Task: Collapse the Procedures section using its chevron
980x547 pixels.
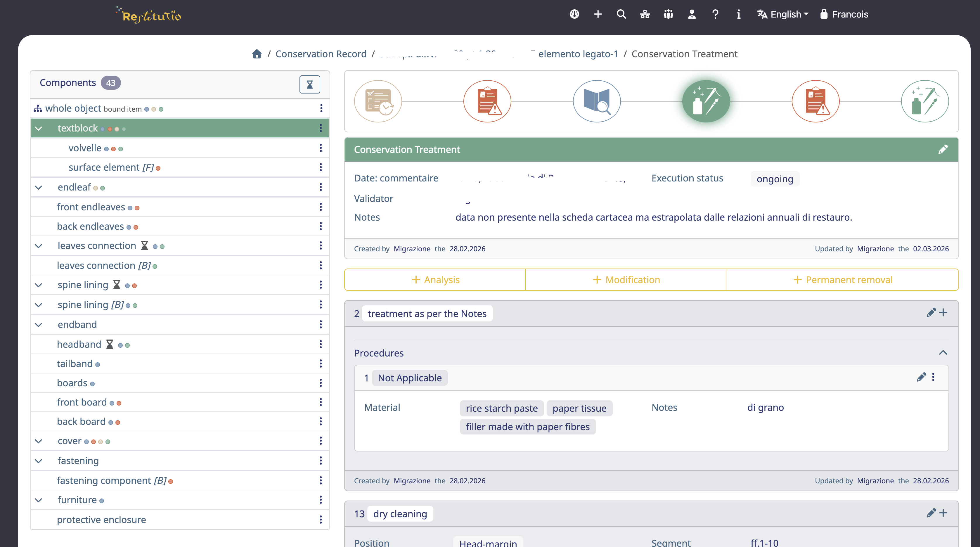Action: 943,353
